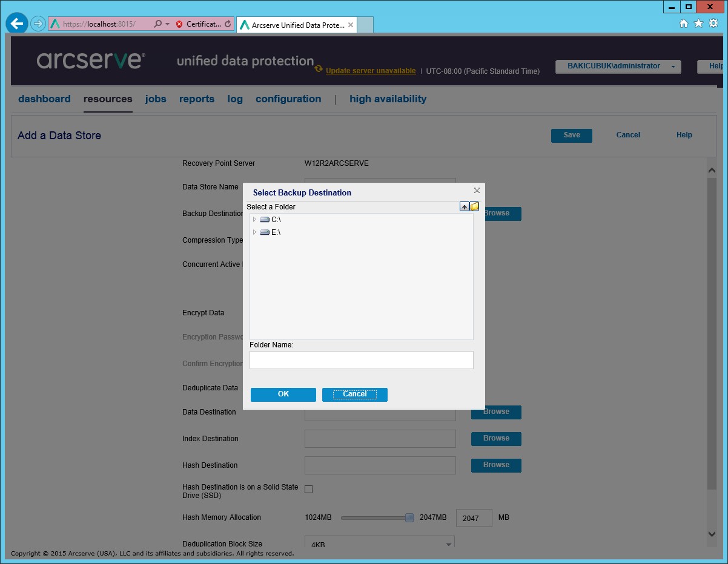Open the BAKICUBUK\administrator user dropdown
The width and height of the screenshot is (728, 564).
coord(618,67)
